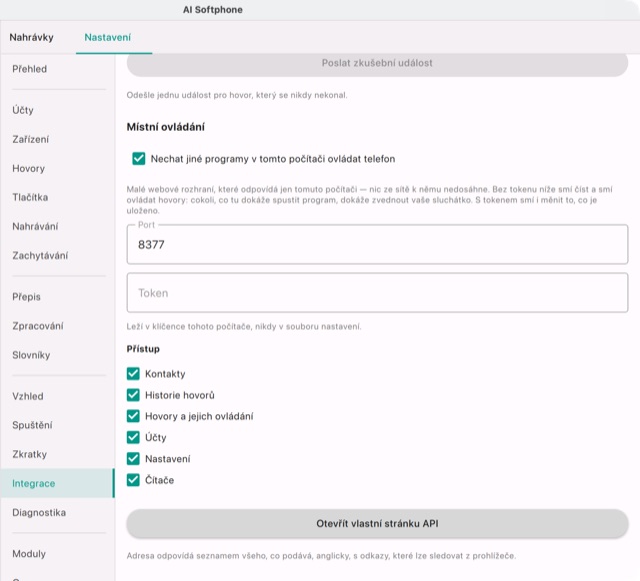The width and height of the screenshot is (640, 581).
Task: Uncheck the Účty access checkbox
Action: (133, 437)
